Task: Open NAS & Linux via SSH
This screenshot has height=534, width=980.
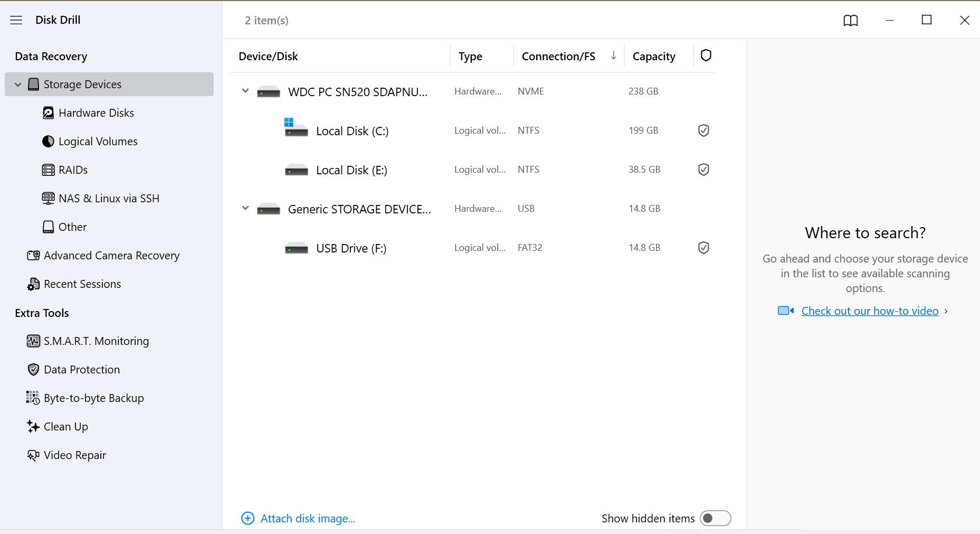Action: [109, 199]
